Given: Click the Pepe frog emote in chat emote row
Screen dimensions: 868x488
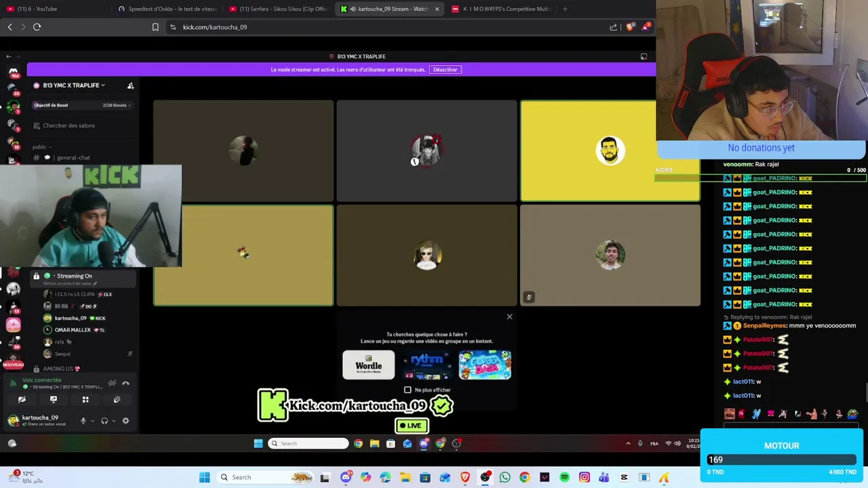Looking at the screenshot, I should pos(852,414).
